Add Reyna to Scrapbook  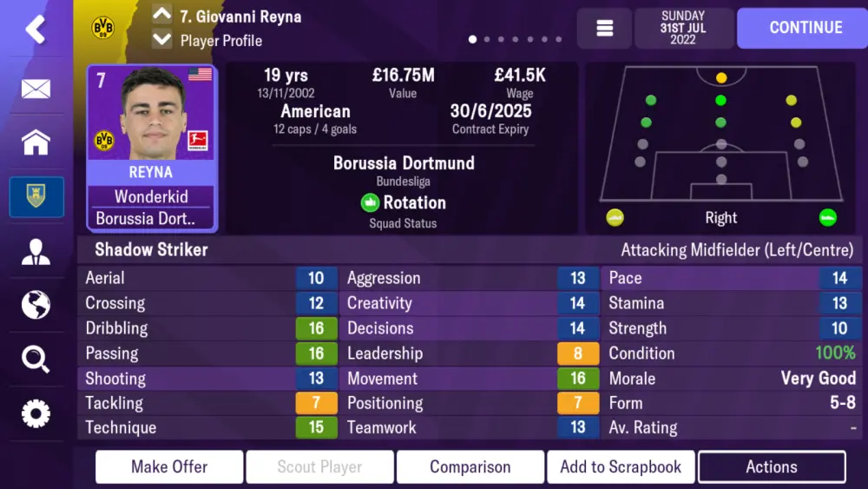tap(621, 466)
